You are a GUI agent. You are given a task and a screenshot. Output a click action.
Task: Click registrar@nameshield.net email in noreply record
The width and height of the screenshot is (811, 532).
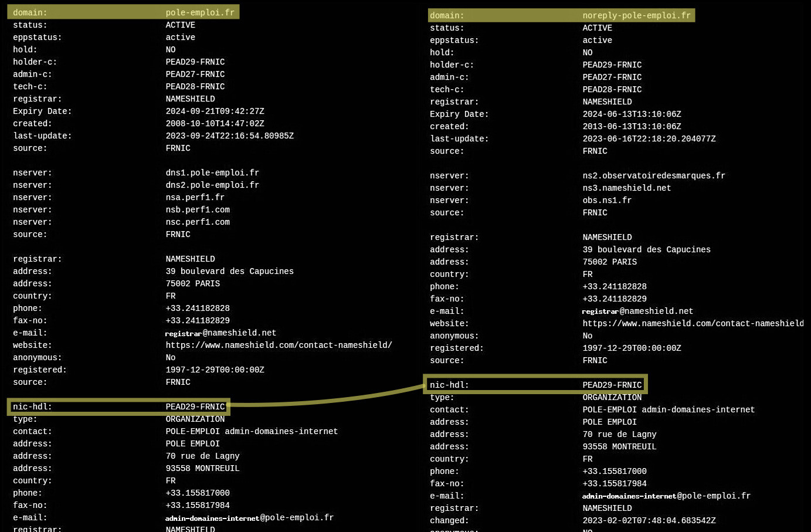tap(637, 311)
